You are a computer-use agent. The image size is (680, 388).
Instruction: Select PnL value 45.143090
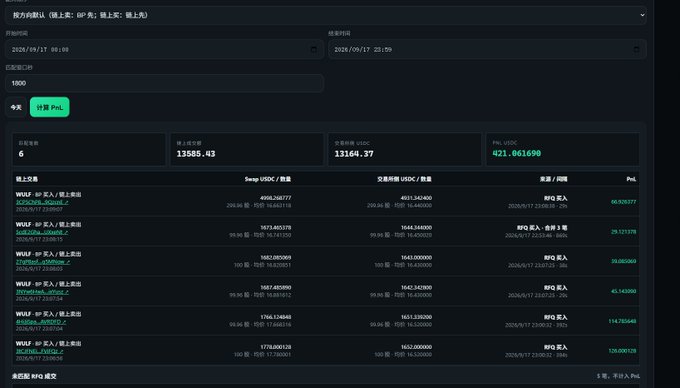[623, 291]
